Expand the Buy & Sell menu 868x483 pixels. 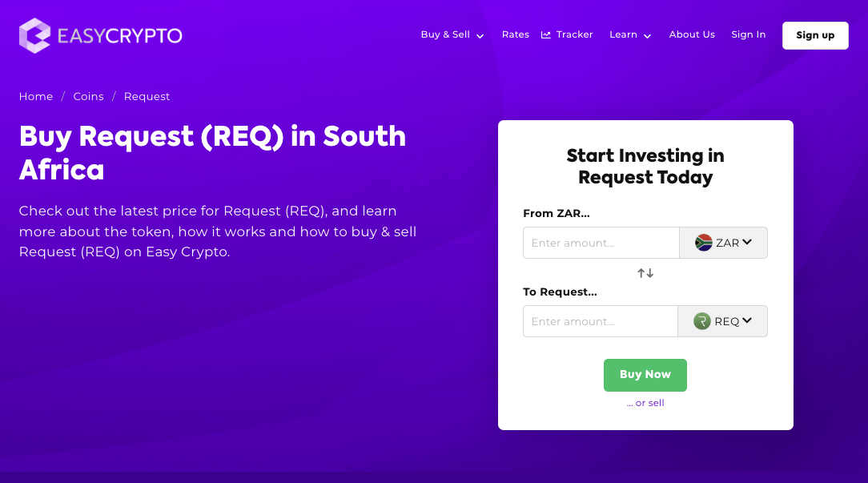[452, 35]
